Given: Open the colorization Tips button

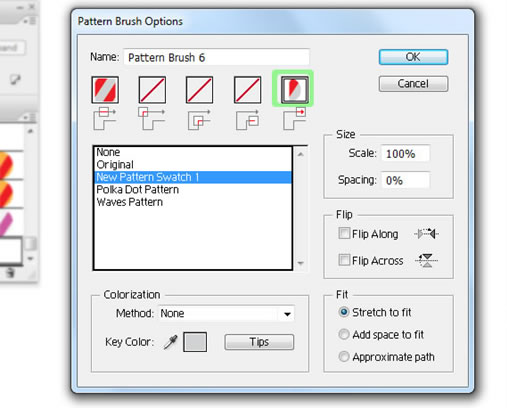Looking at the screenshot, I should tap(259, 342).
